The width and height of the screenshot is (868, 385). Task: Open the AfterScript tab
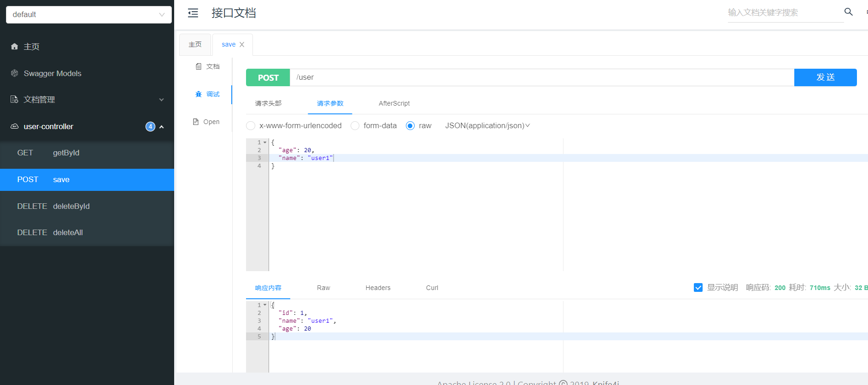394,103
